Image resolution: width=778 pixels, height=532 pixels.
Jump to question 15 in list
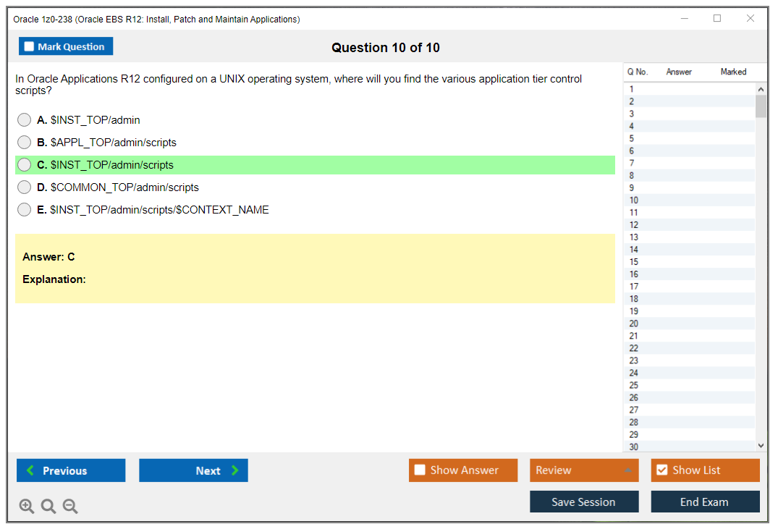tap(634, 262)
